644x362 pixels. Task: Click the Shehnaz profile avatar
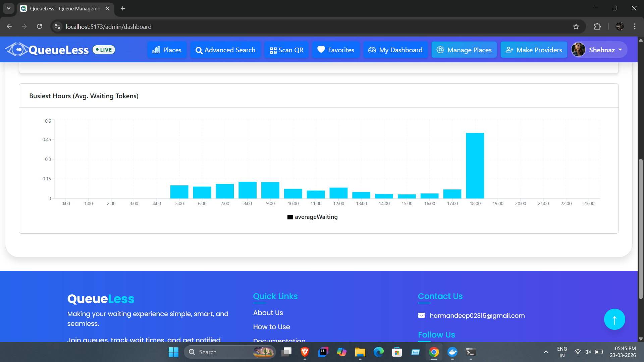pyautogui.click(x=579, y=50)
